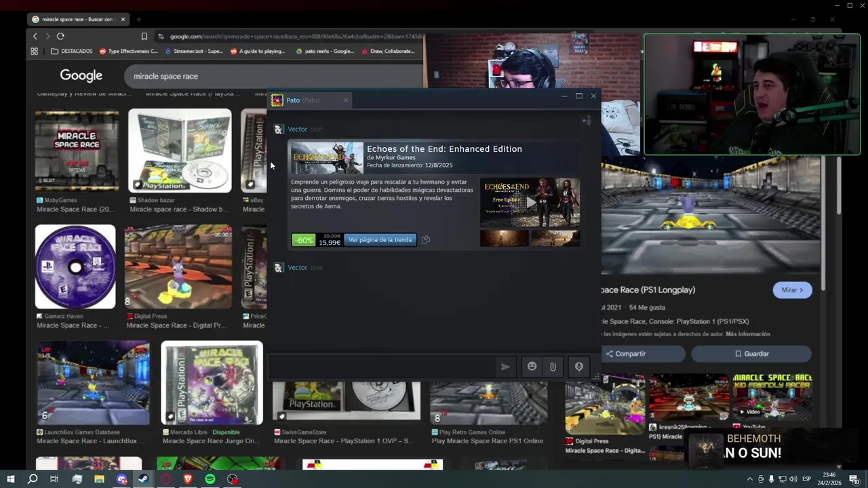Send the Steam chat message
The width and height of the screenshot is (868, 488).
pos(505,367)
